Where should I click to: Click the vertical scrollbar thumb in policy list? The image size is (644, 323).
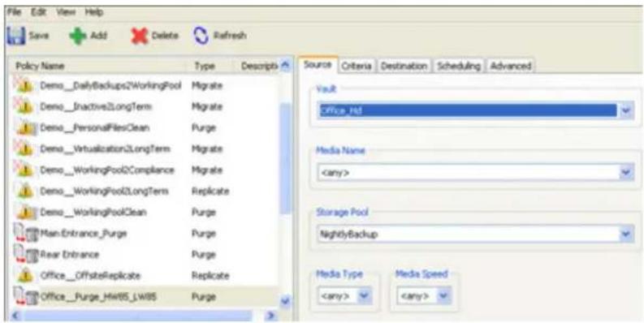click(x=286, y=158)
